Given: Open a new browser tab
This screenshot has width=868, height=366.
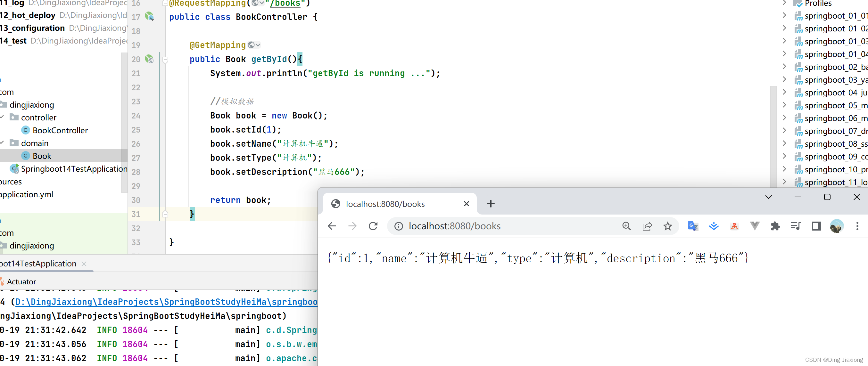Looking at the screenshot, I should (491, 204).
